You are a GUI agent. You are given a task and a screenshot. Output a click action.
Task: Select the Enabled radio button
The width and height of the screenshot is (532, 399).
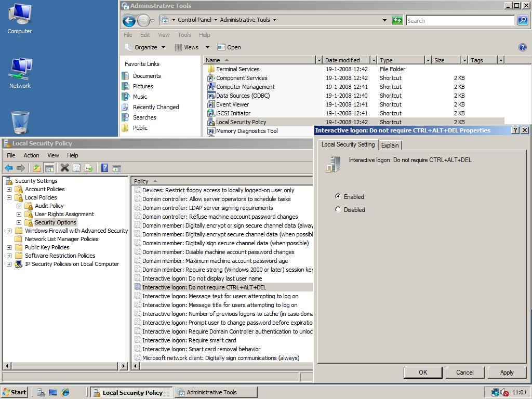point(338,196)
